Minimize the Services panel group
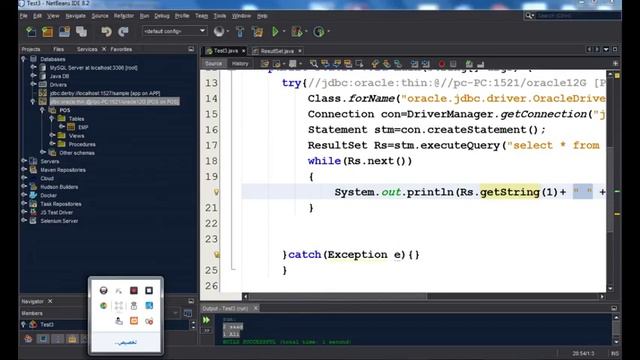The height and width of the screenshot is (360, 640). pyautogui.click(x=191, y=49)
